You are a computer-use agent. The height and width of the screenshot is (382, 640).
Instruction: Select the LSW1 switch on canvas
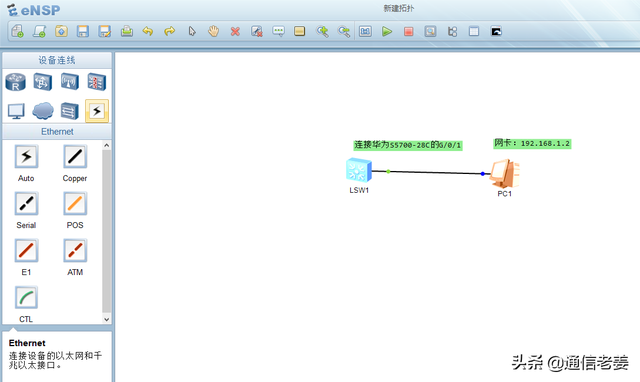coord(359,170)
